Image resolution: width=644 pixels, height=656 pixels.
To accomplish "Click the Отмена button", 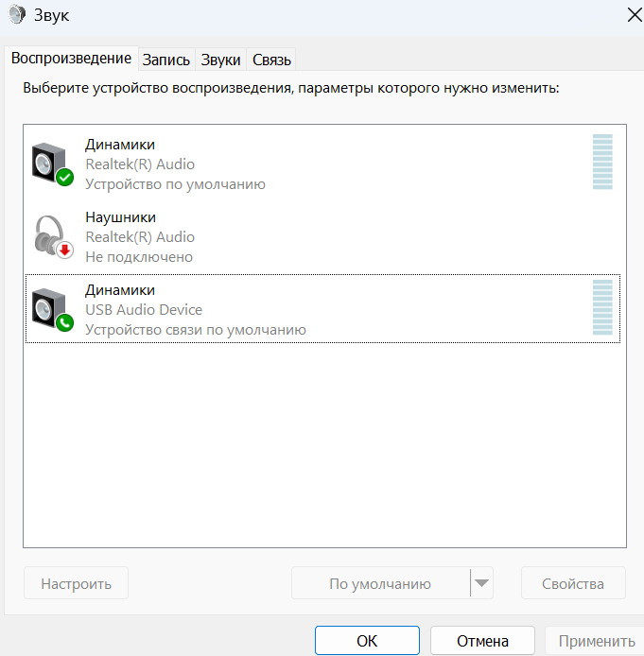I will click(482, 641).
